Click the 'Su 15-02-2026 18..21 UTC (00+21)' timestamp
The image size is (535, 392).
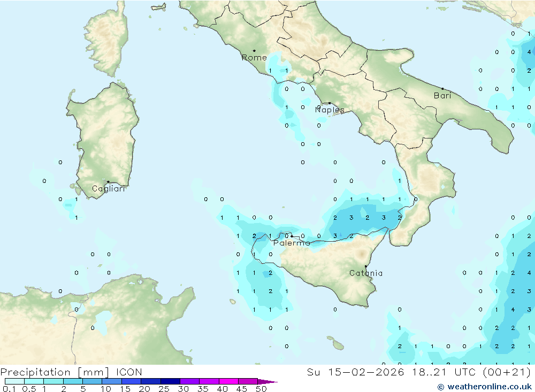[419, 372]
